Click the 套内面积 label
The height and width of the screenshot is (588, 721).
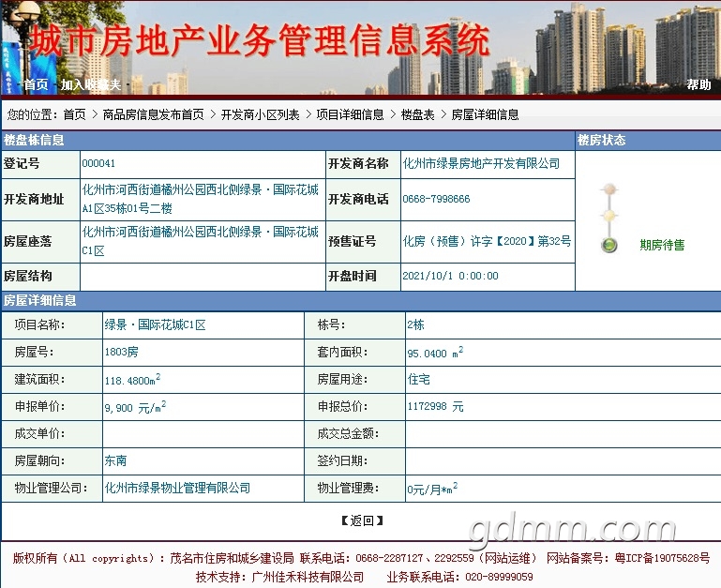(x=342, y=352)
